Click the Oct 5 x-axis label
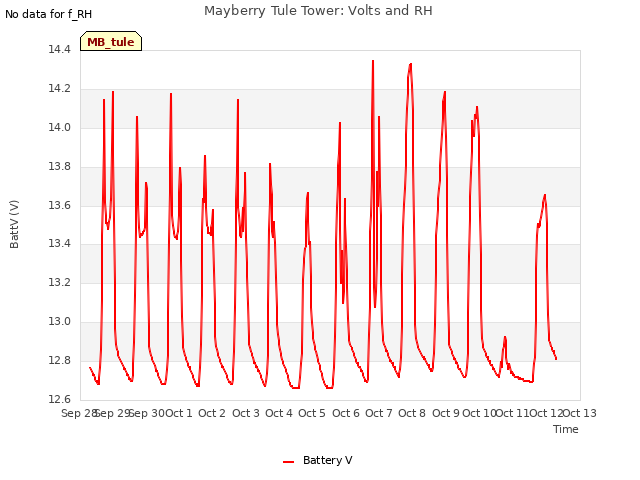 312,413
